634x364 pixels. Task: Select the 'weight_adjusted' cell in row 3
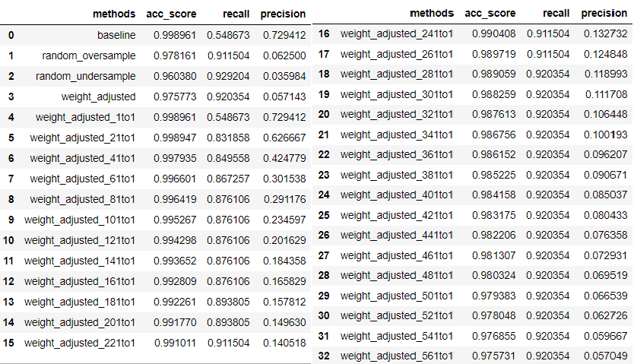point(98,97)
